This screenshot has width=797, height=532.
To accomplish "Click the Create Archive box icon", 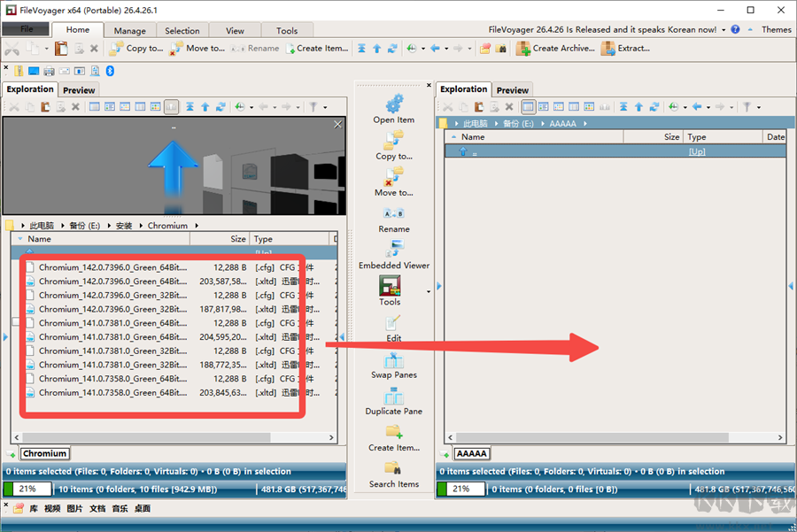I will (523, 49).
